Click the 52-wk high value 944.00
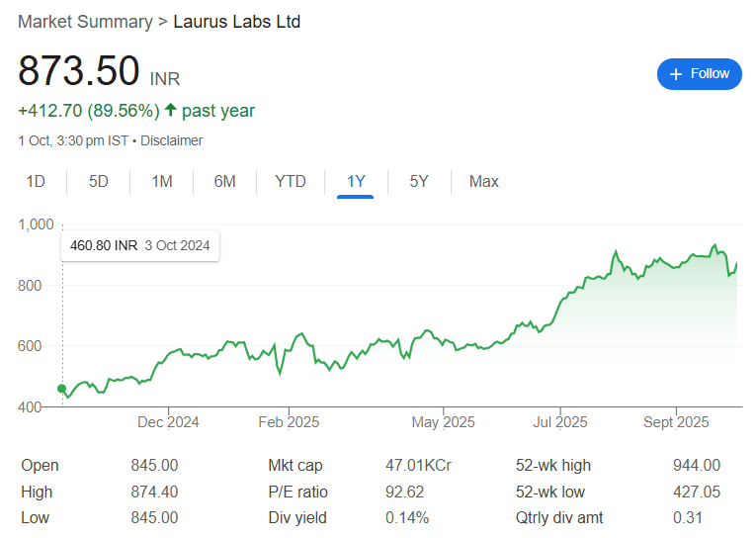This screenshot has height=538, width=756. tap(697, 465)
